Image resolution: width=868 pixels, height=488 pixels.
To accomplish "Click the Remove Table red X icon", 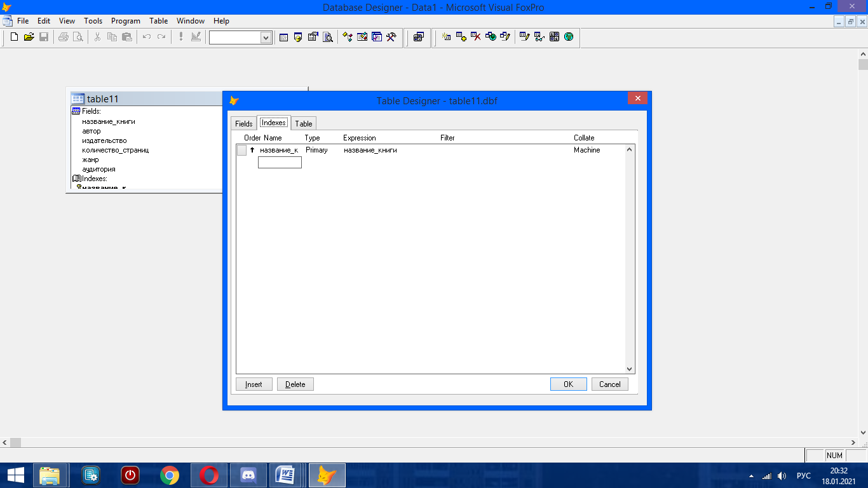I will [475, 37].
